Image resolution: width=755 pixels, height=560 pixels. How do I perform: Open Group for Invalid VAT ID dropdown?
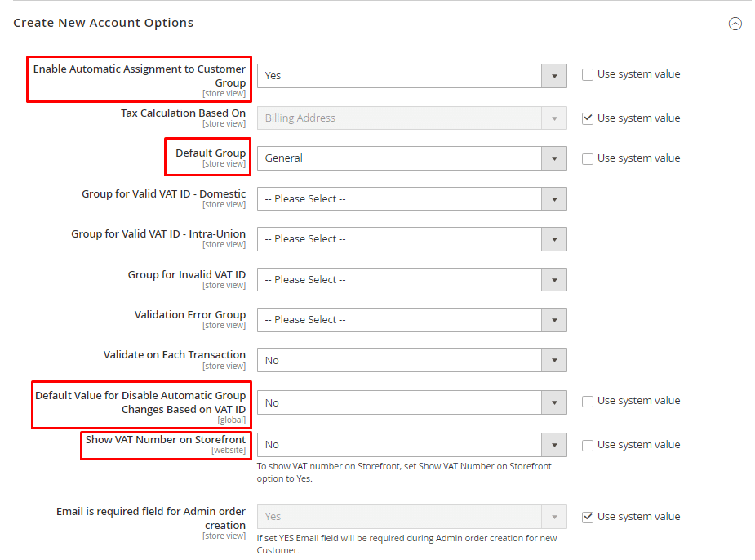coord(555,279)
